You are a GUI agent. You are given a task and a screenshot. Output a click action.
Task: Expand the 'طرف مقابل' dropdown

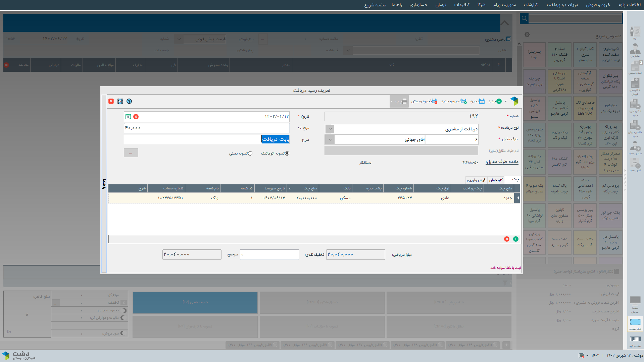click(330, 139)
